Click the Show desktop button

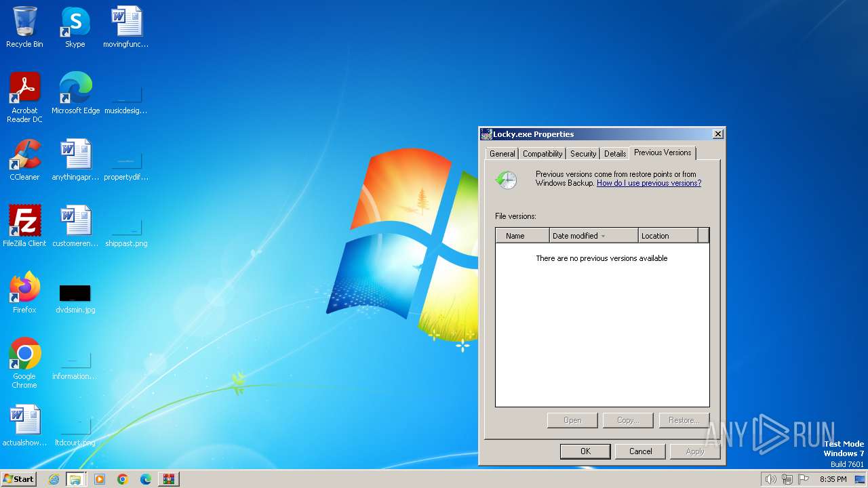[x=861, y=479]
